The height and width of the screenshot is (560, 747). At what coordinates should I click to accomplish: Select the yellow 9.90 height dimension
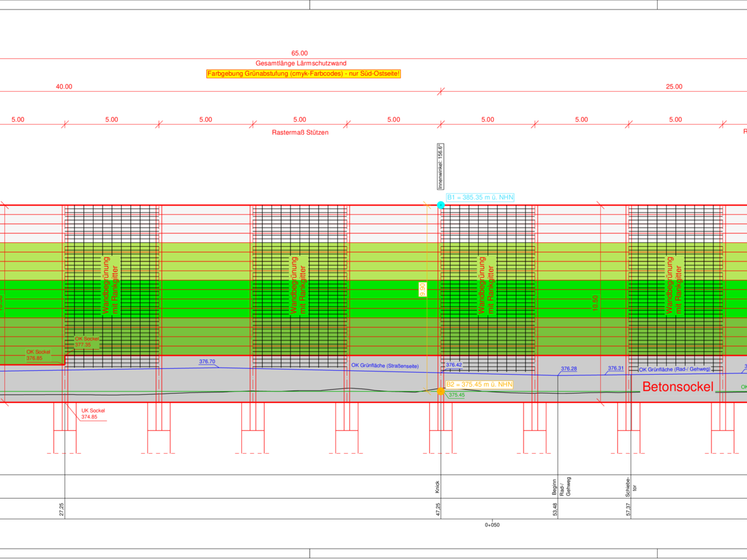pyautogui.click(x=422, y=289)
